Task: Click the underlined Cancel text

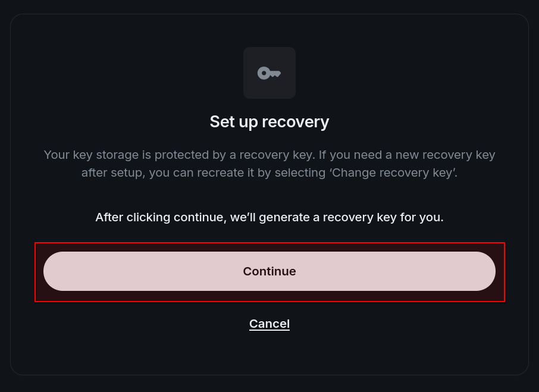Action: pyautogui.click(x=269, y=324)
